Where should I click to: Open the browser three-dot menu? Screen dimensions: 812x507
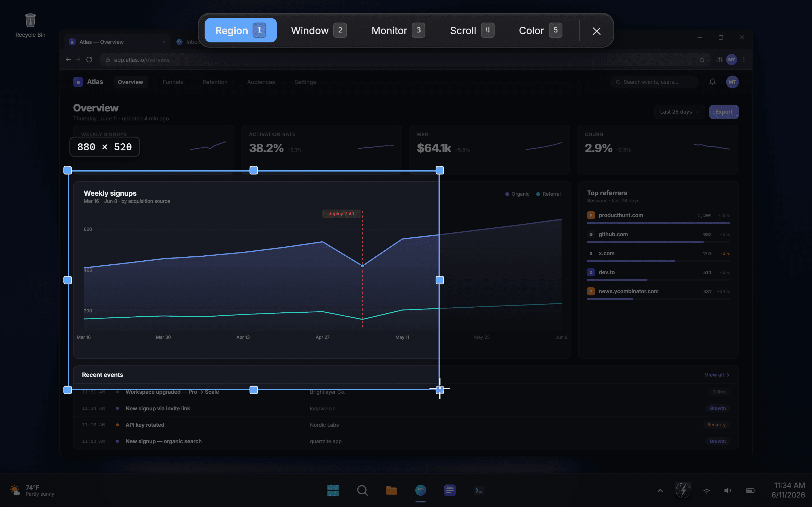[744, 60]
